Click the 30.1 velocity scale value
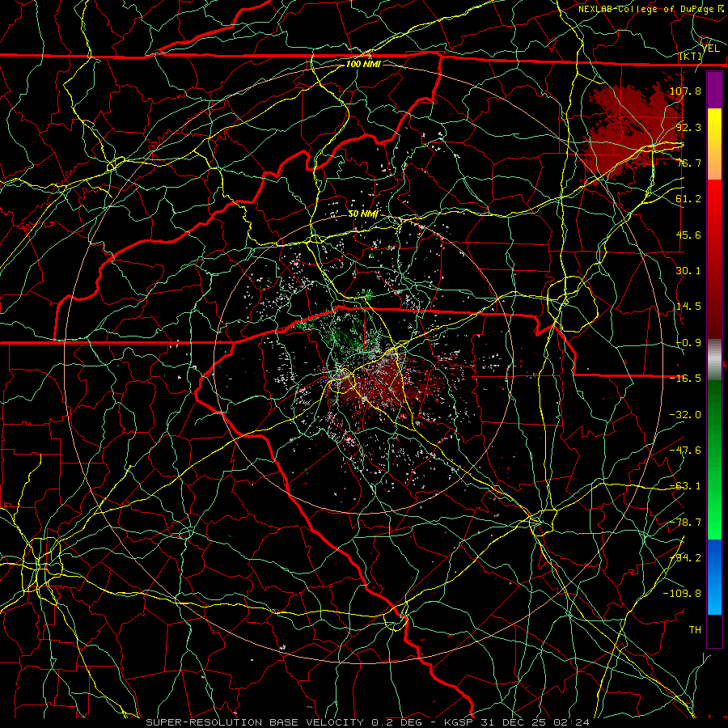The image size is (728, 728). point(688,271)
